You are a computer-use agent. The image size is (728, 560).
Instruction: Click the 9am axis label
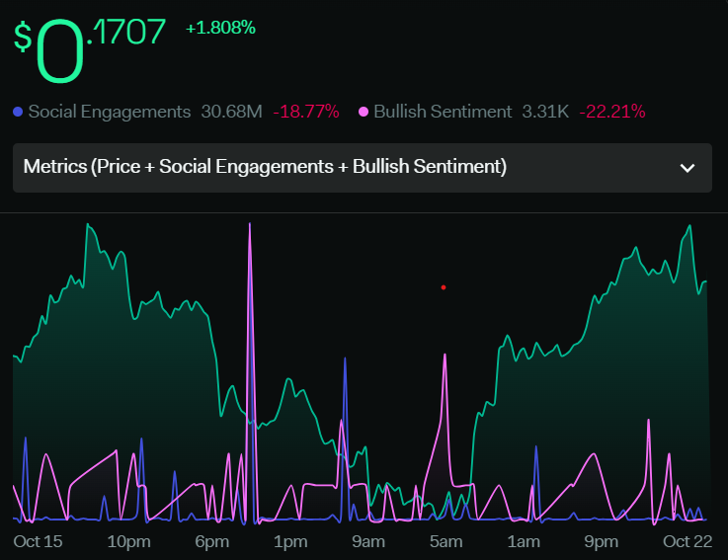[368, 541]
